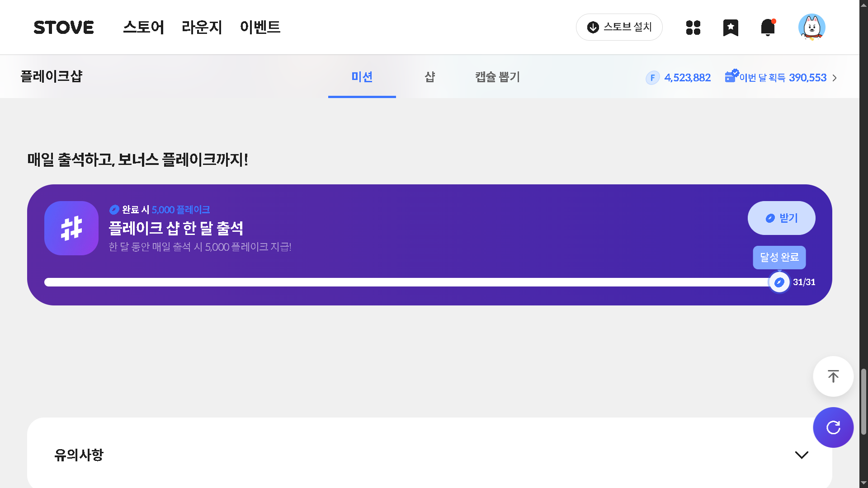The image size is (868, 488).
Task: Open 이번 달 획득 details arrow
Action: click(835, 78)
